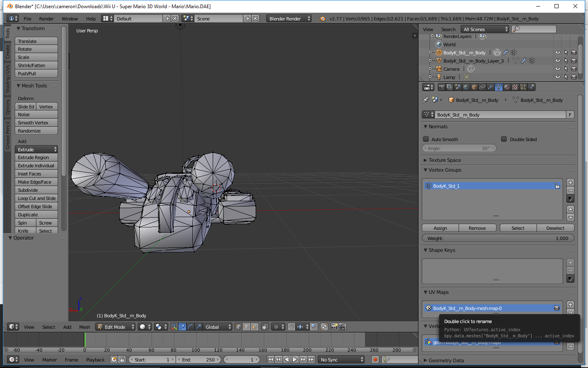Screen dimensions: 588x368
Task: Toggle Lamp selectability cursor icon
Action: click(566, 77)
